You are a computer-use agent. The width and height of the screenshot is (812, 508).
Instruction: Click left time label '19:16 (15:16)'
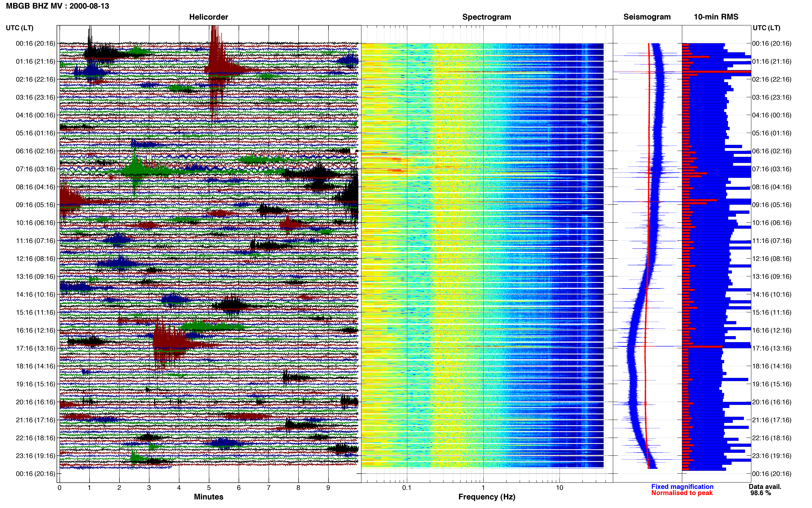coord(36,384)
